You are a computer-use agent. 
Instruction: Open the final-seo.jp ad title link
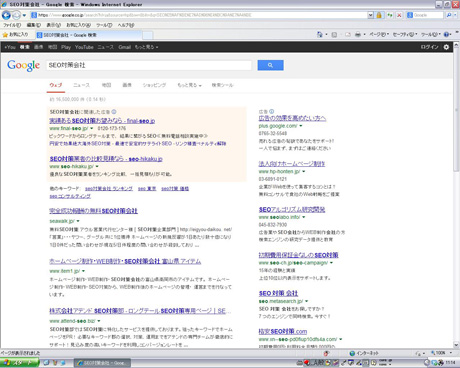click(x=102, y=121)
